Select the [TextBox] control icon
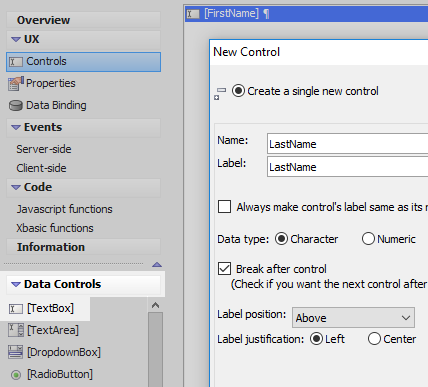 click(x=16, y=309)
